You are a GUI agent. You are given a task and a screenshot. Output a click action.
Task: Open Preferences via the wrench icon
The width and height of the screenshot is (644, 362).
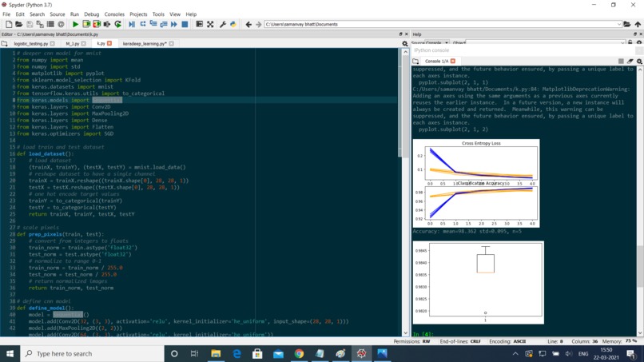click(x=223, y=24)
